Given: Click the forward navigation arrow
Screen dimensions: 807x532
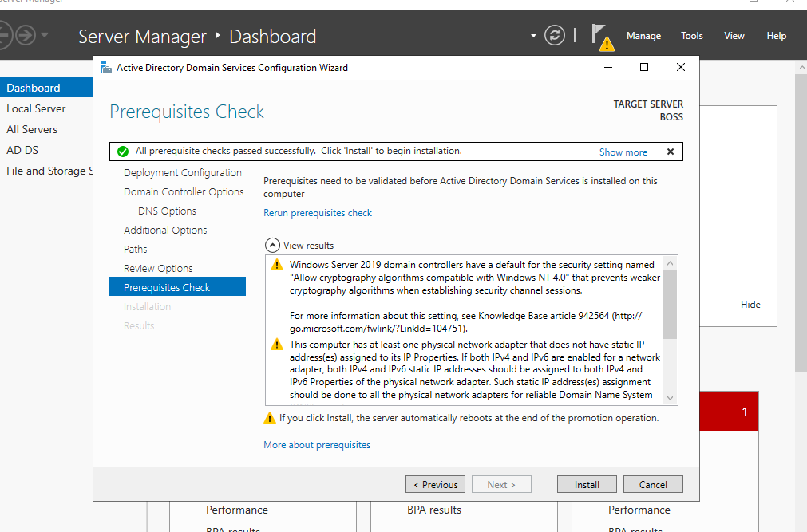Looking at the screenshot, I should pos(24,35).
